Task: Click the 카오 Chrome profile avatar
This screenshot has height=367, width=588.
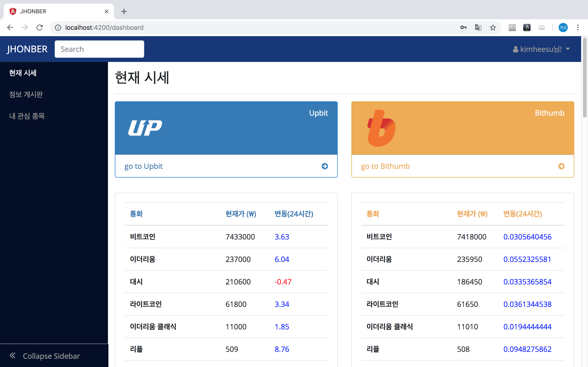Action: tap(563, 28)
